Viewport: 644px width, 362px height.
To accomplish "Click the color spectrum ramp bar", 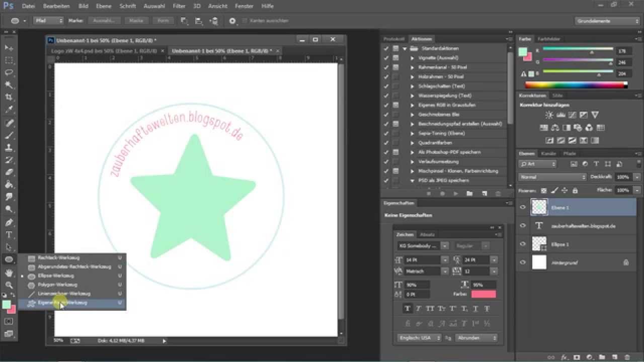I will [577, 85].
